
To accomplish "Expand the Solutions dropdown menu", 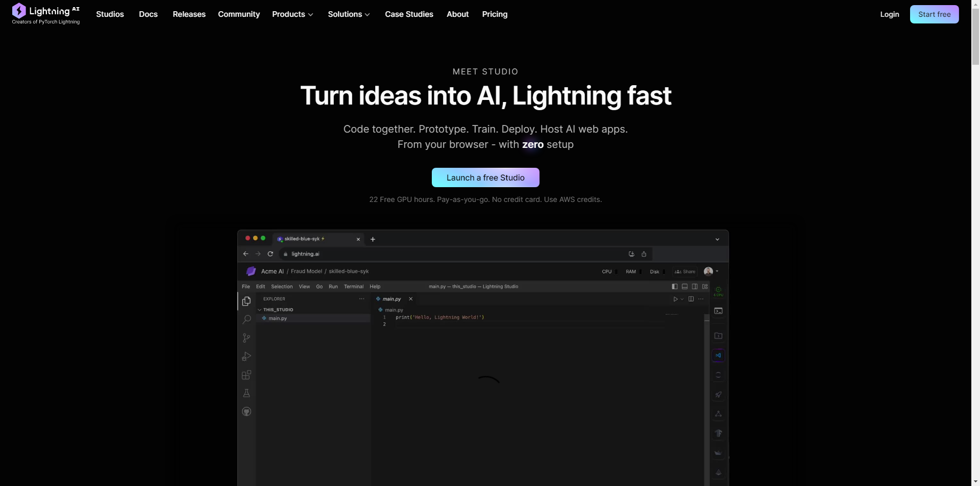I will 349,14.
